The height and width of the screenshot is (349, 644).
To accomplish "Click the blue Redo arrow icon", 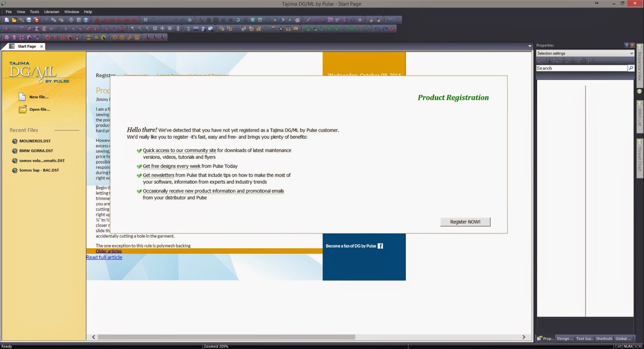I will 385,29.
